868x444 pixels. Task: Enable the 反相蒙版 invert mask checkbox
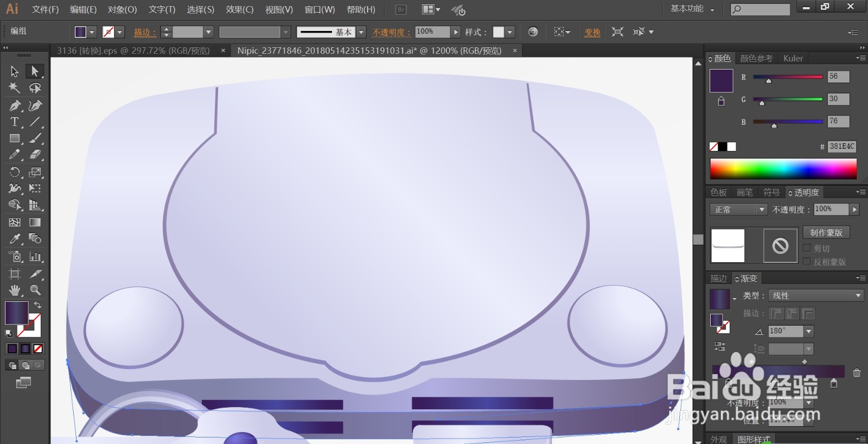pyautogui.click(x=807, y=262)
